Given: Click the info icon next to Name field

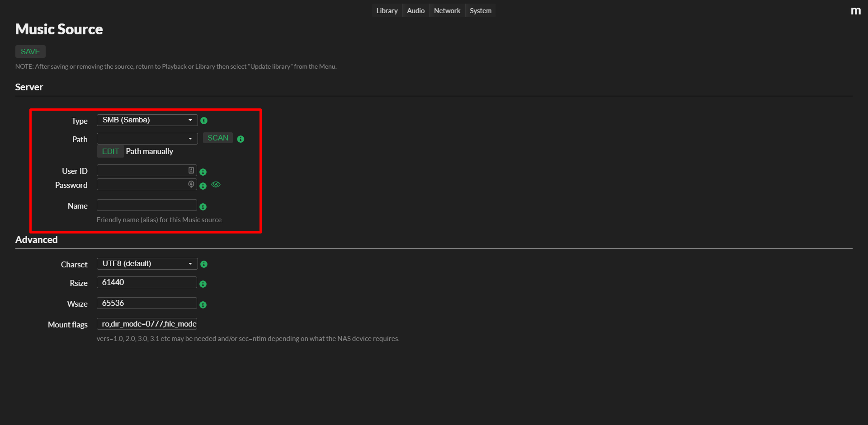Looking at the screenshot, I should point(203,207).
